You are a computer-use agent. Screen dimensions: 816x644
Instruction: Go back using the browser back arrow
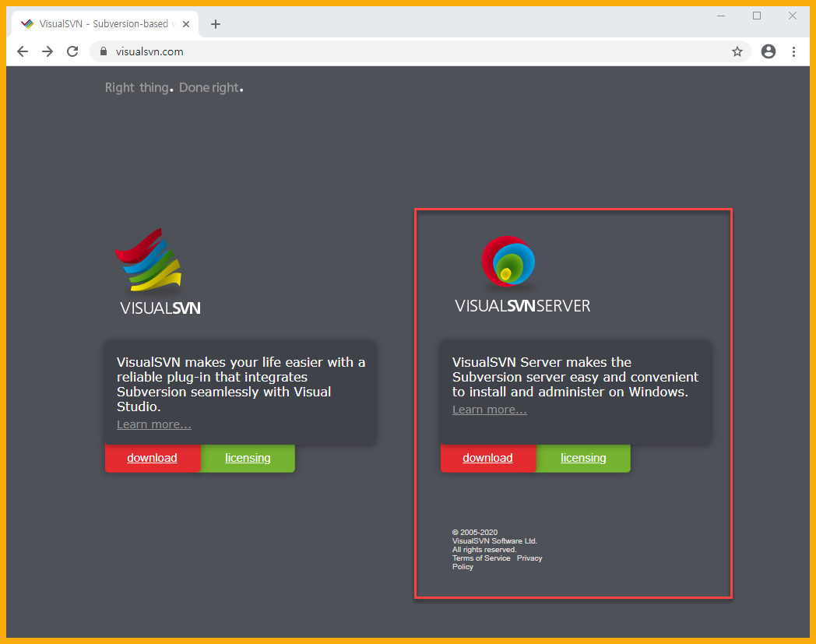coord(23,51)
